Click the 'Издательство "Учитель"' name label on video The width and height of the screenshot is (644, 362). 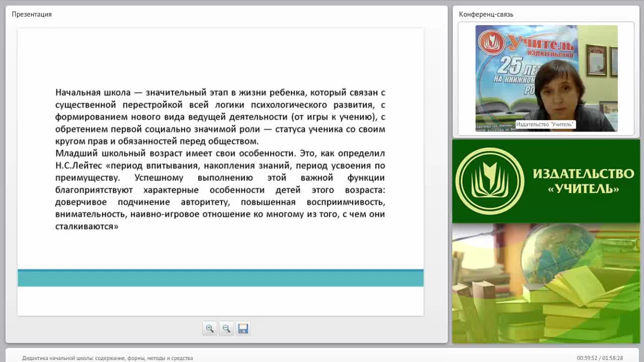(x=545, y=124)
